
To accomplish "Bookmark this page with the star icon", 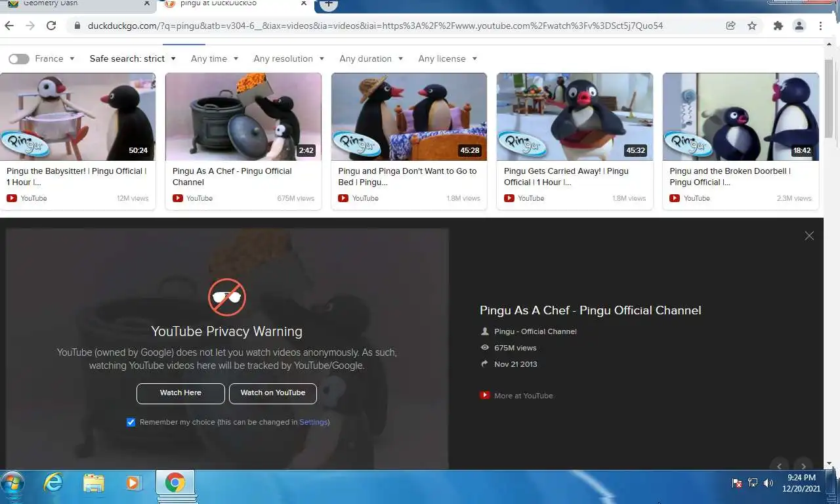I will [x=752, y=26].
